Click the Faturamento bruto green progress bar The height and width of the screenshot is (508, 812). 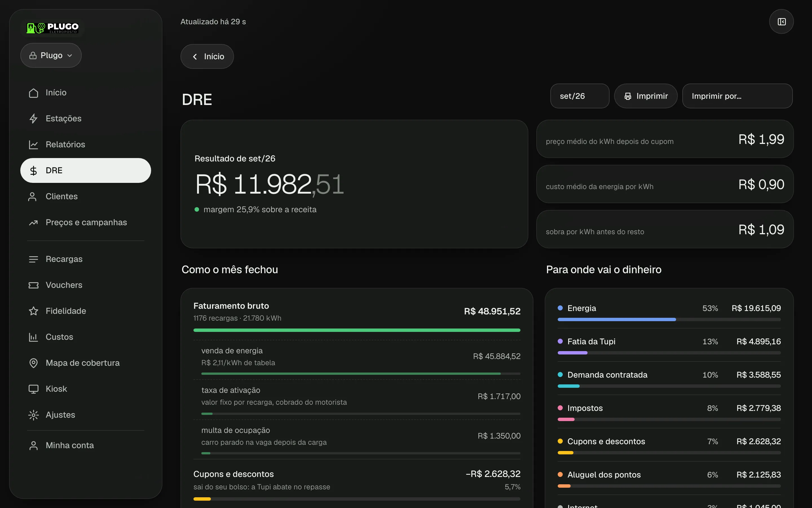[357, 330]
